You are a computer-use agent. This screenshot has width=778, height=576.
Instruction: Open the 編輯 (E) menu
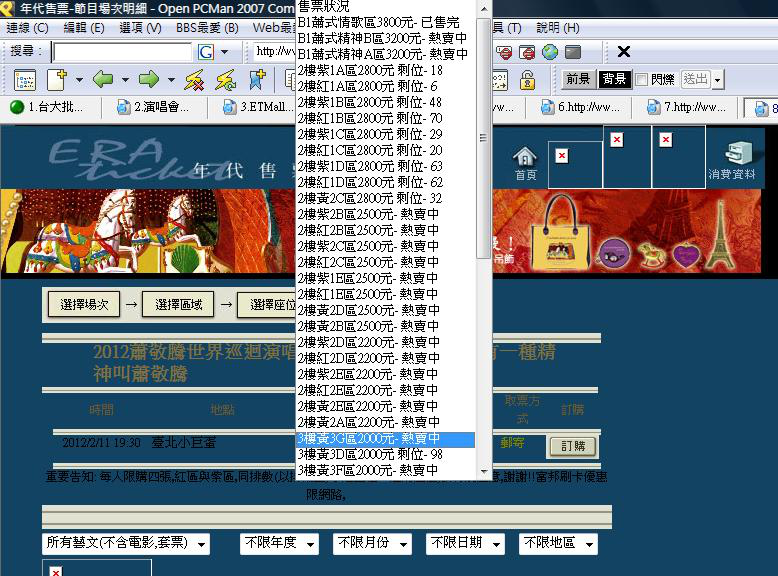84,28
